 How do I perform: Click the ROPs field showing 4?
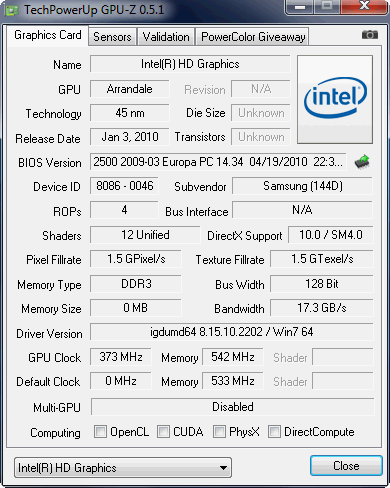tap(124, 210)
